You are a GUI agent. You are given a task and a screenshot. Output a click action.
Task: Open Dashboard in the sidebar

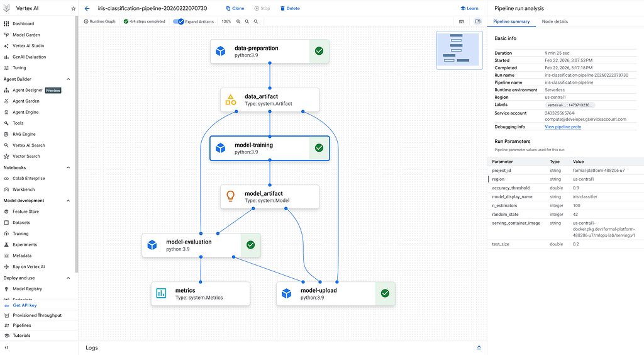point(23,24)
